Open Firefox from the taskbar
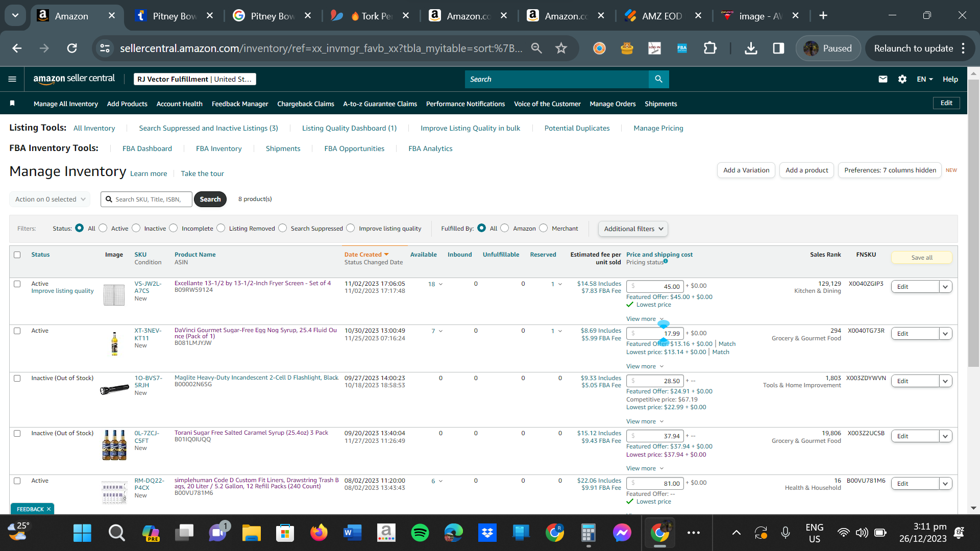 click(x=319, y=533)
